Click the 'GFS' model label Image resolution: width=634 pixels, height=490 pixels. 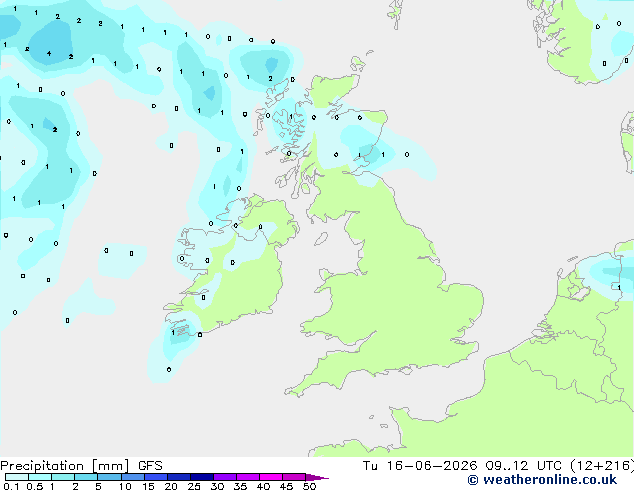[150, 466]
